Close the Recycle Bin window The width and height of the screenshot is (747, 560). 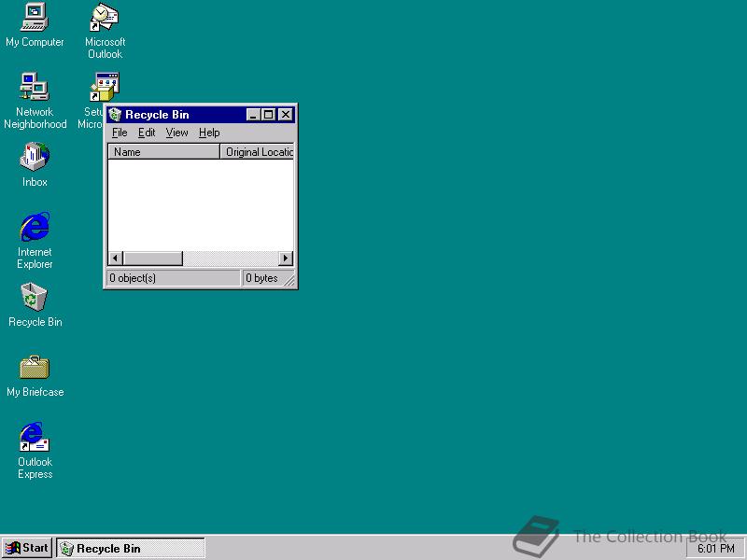point(286,115)
